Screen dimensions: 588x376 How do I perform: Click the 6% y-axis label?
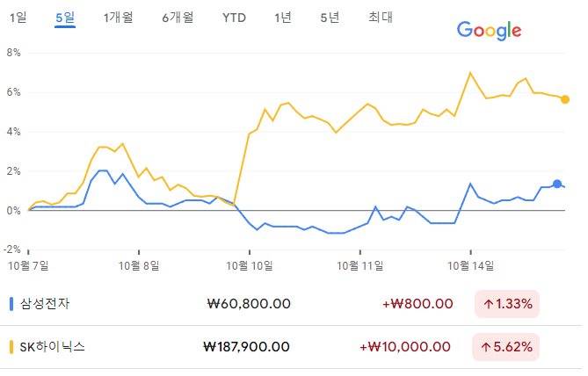click(13, 92)
